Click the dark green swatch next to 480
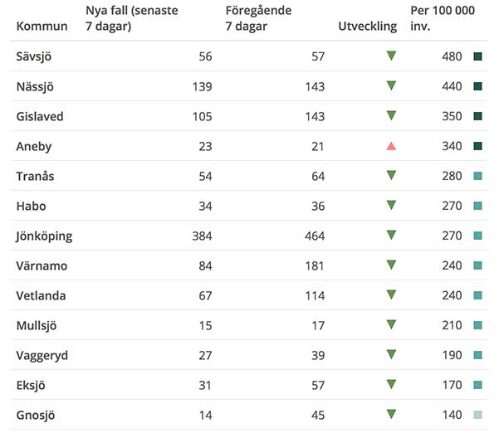Screen dimensions: 504x438 pos(477,56)
